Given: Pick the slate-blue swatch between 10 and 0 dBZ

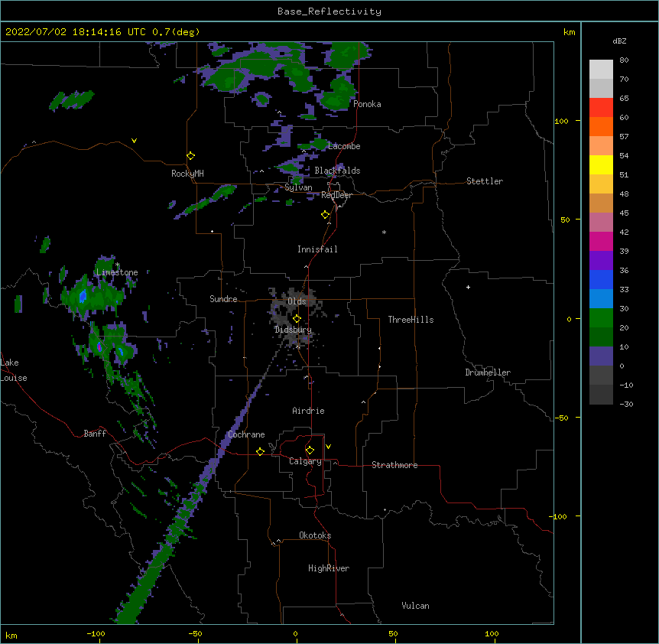Looking at the screenshot, I should coord(601,356).
